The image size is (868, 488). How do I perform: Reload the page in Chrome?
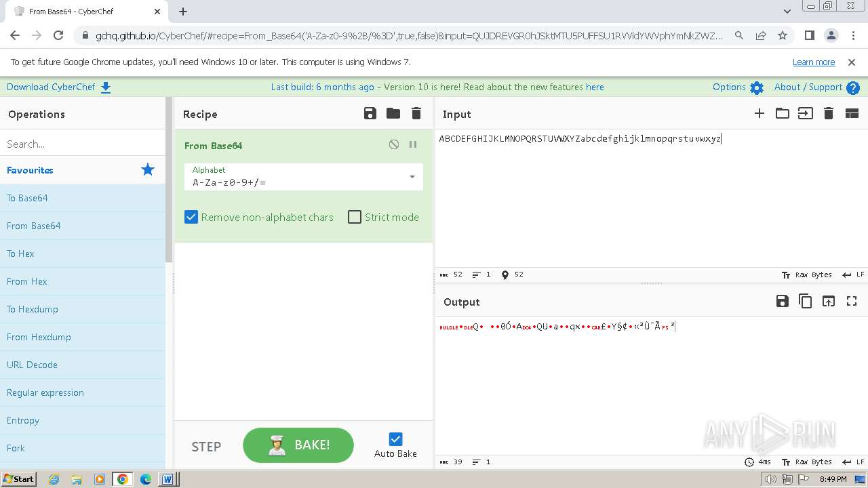click(x=58, y=35)
